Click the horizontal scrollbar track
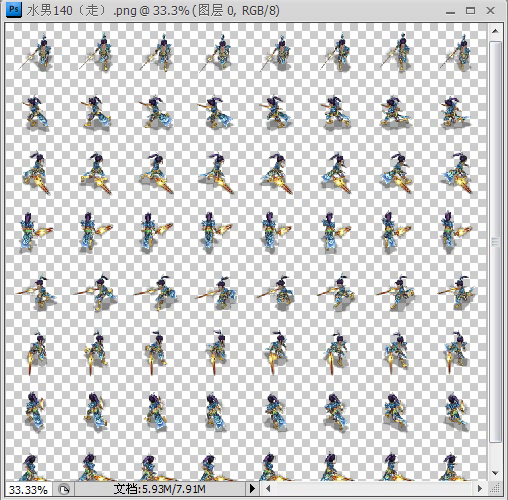Screen dimensions: 508x500 point(374,489)
